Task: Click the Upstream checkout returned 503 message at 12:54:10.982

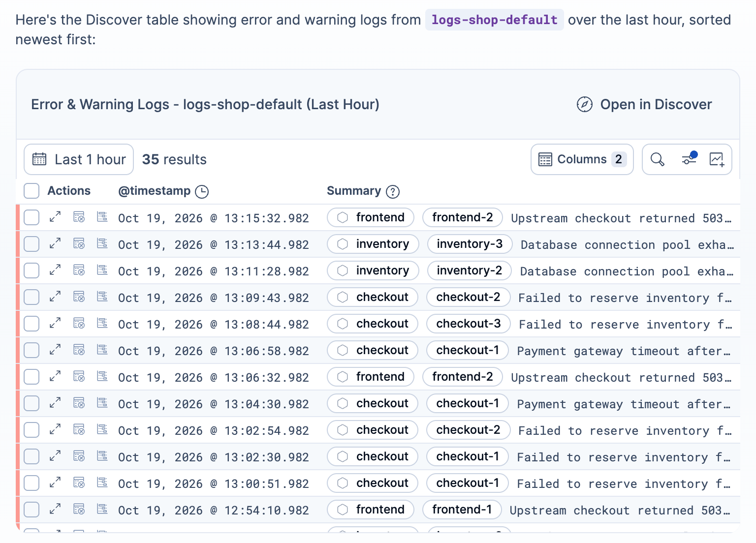Action: tap(620, 511)
